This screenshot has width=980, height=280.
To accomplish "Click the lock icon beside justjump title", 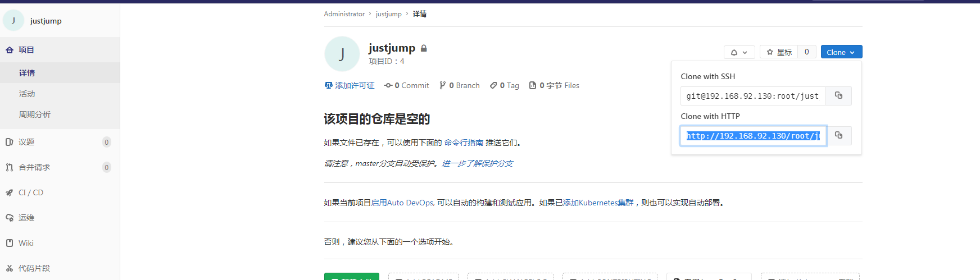I will pos(424,48).
